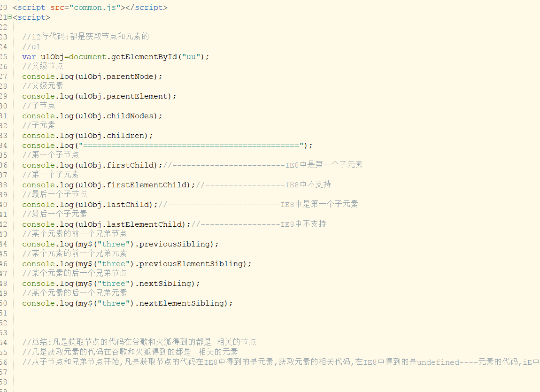The height and width of the screenshot is (392, 540).
Task: Click the "//子节点" comment
Action: (x=39, y=105)
